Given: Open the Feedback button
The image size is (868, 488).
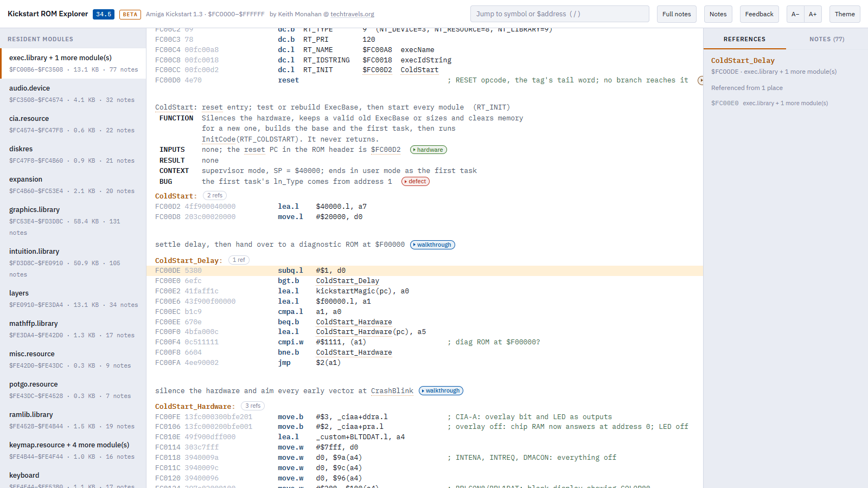Looking at the screenshot, I should pyautogui.click(x=759, y=14).
